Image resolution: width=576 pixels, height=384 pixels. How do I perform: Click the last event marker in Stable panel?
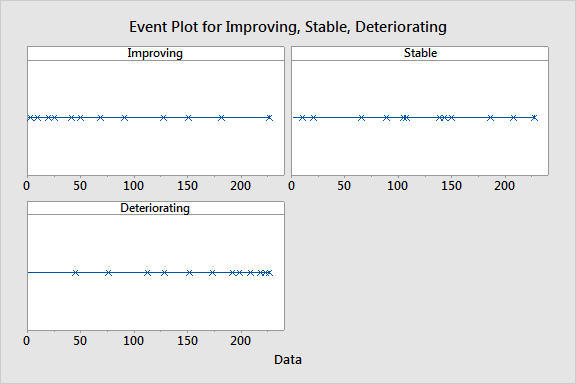tap(534, 118)
